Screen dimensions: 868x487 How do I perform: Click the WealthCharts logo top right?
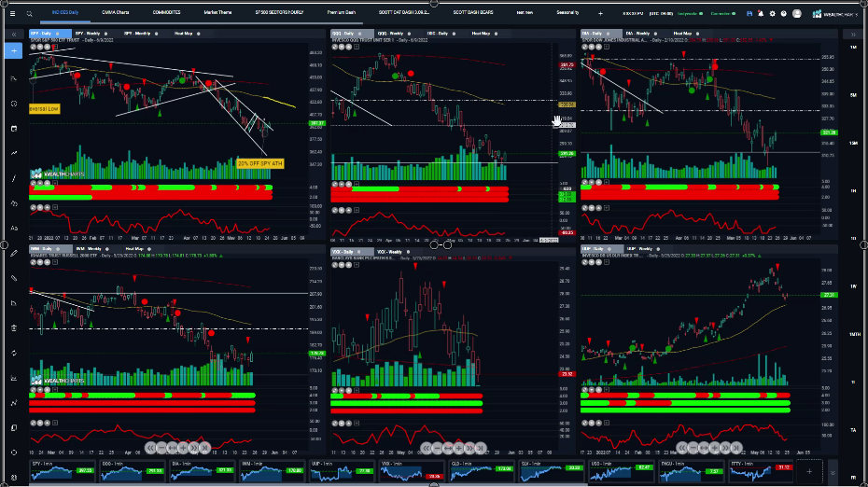(834, 14)
